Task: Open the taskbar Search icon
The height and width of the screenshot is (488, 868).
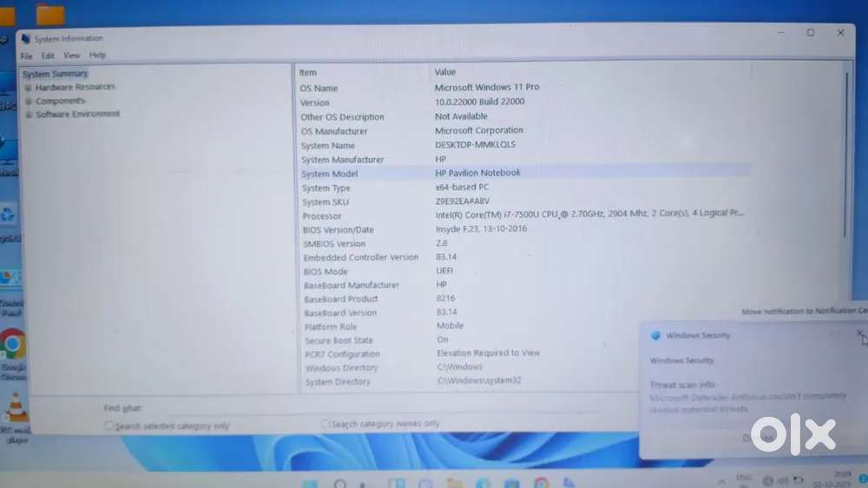Action: [339, 484]
